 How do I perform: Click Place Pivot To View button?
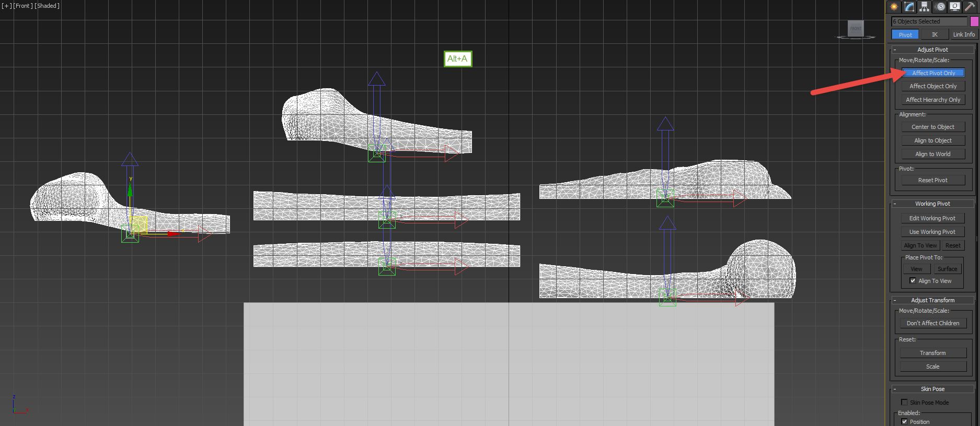(x=917, y=269)
